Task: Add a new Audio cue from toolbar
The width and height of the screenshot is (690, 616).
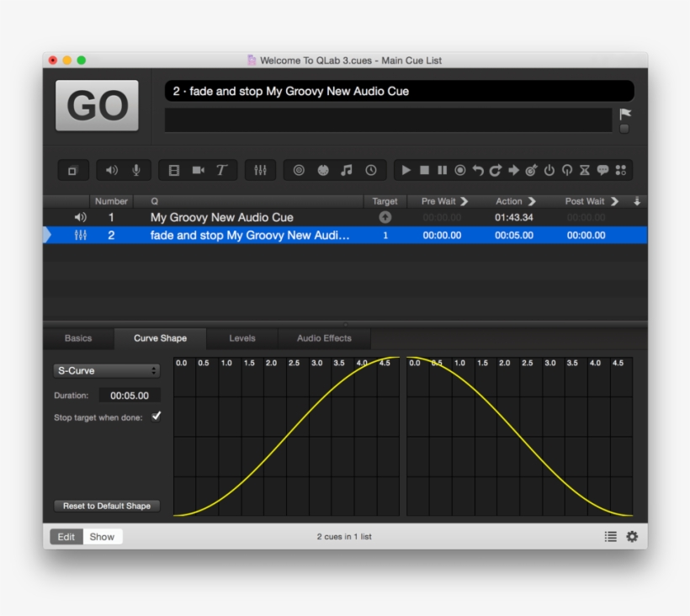Action: click(112, 170)
